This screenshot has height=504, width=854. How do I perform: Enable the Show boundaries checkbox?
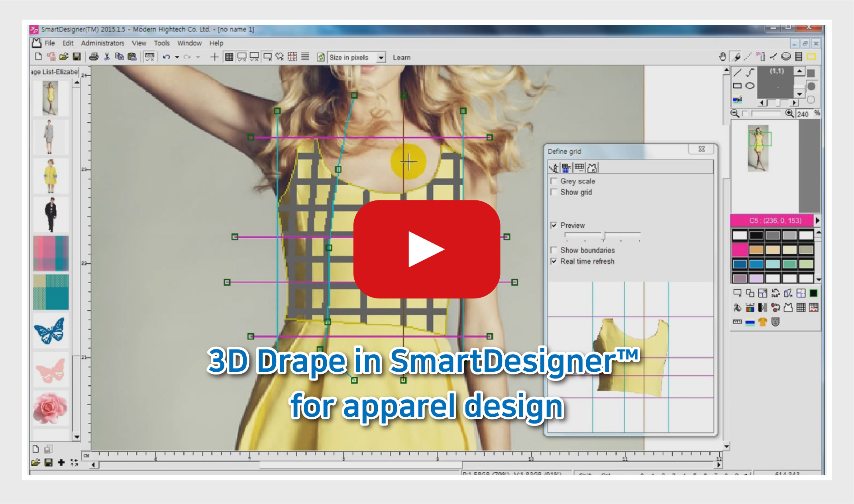tap(554, 250)
